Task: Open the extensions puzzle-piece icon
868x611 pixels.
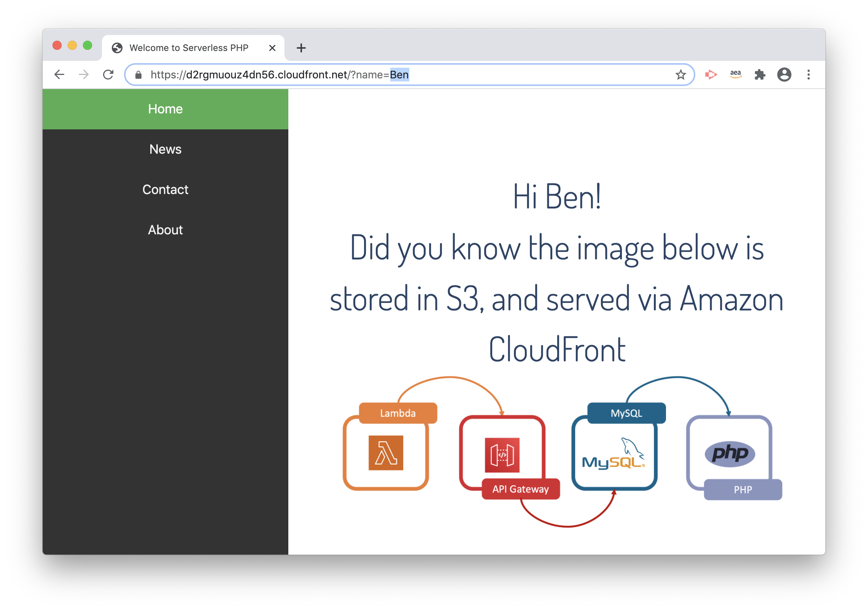Action: click(x=760, y=75)
